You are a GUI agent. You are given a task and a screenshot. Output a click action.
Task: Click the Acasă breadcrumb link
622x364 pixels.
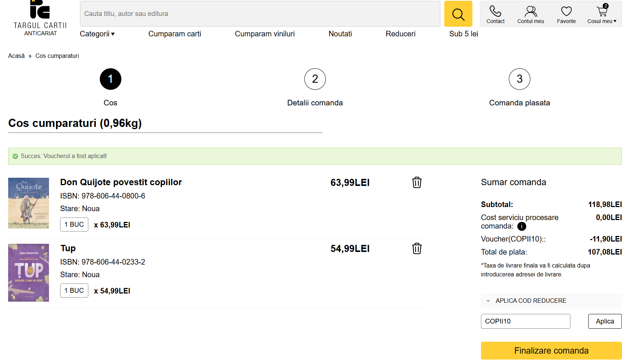point(16,56)
